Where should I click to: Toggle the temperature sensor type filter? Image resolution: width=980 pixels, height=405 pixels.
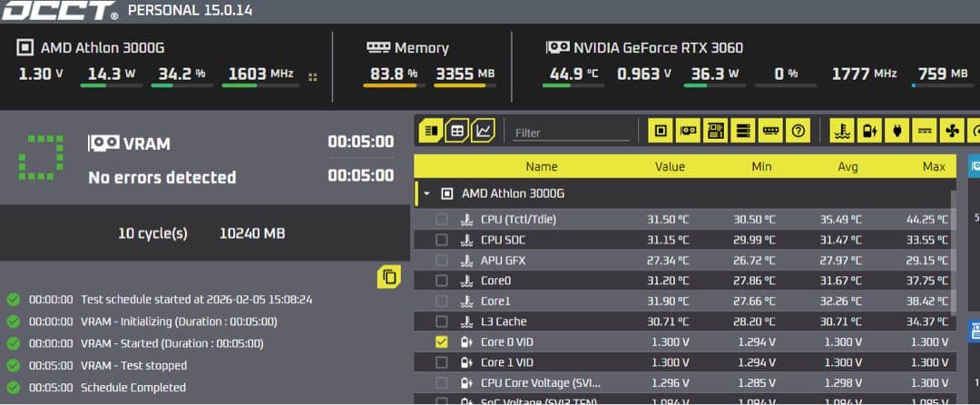842,131
